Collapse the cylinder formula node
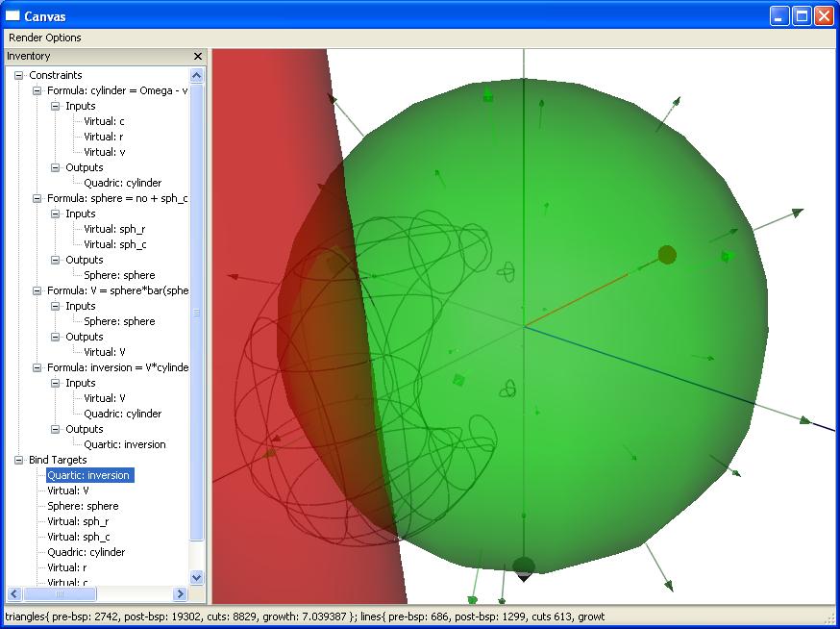Image resolution: width=840 pixels, height=629 pixels. pyautogui.click(x=37, y=90)
